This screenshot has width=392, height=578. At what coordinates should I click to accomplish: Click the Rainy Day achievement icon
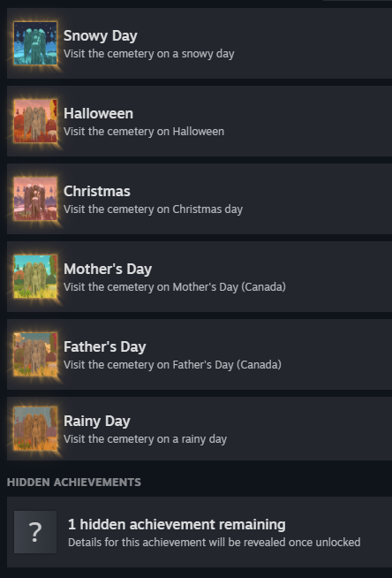click(35, 429)
